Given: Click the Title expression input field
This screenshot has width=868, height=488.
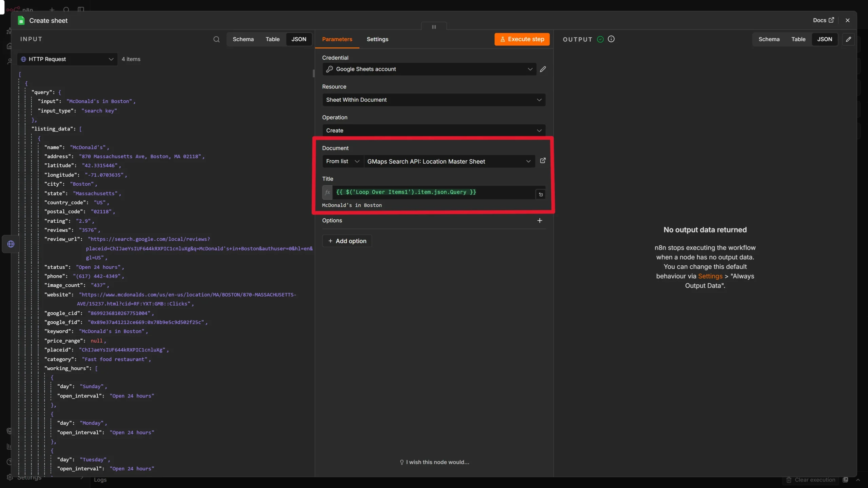Looking at the screenshot, I should point(434,192).
